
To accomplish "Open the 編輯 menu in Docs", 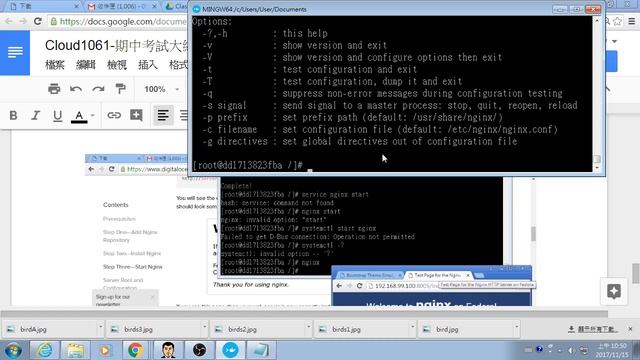I will point(86,64).
